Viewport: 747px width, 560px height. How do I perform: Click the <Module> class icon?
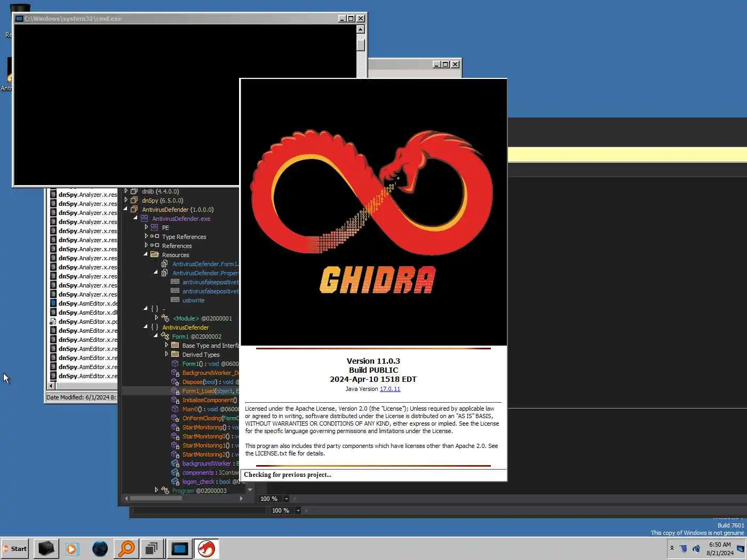pyautogui.click(x=165, y=318)
